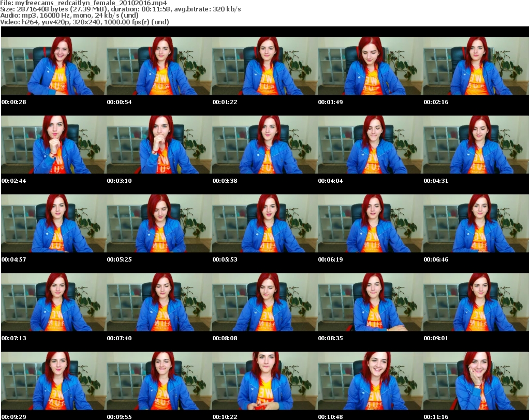
Task: Click the timestamp label 00:02:44
Action: click(14, 181)
